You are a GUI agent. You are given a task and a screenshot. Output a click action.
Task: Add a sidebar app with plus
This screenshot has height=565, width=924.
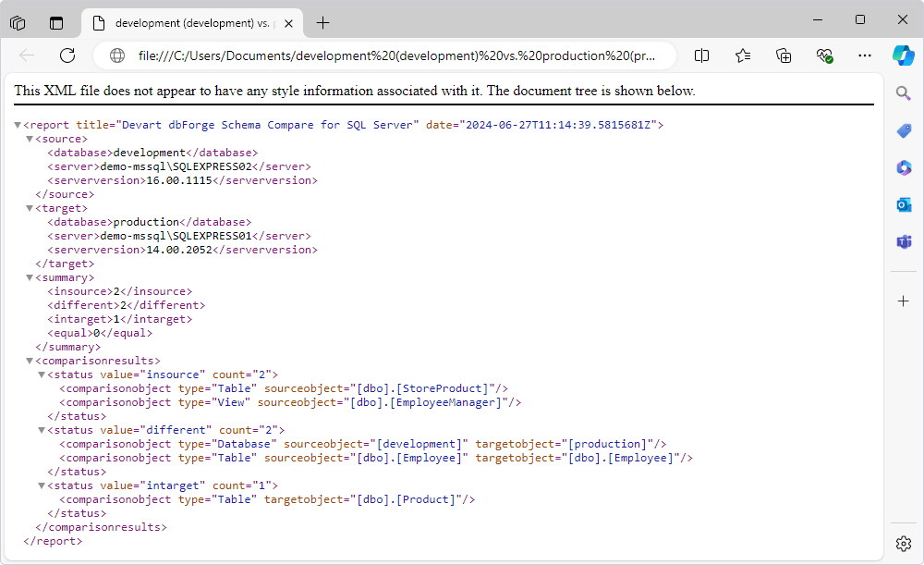(903, 301)
